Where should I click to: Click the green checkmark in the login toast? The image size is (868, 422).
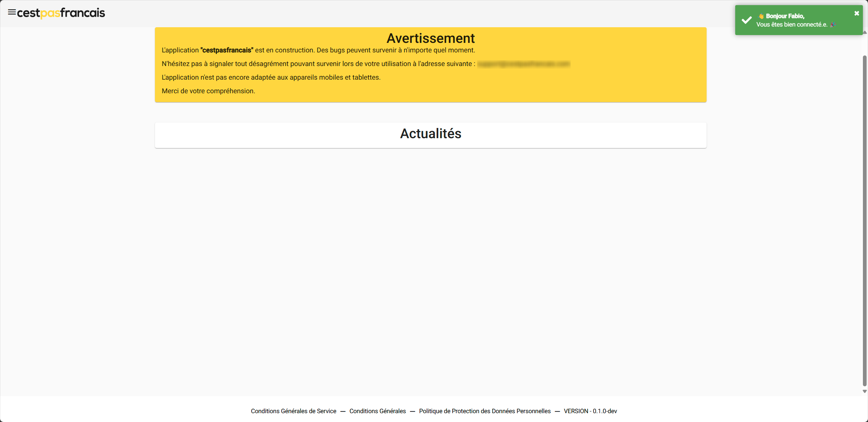pyautogui.click(x=746, y=20)
